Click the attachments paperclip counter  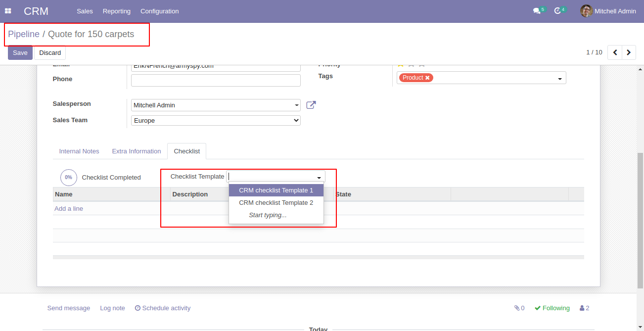[x=519, y=308]
